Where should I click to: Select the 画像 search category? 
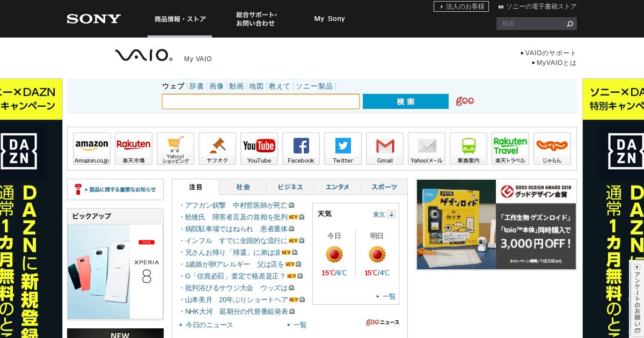coord(216,86)
